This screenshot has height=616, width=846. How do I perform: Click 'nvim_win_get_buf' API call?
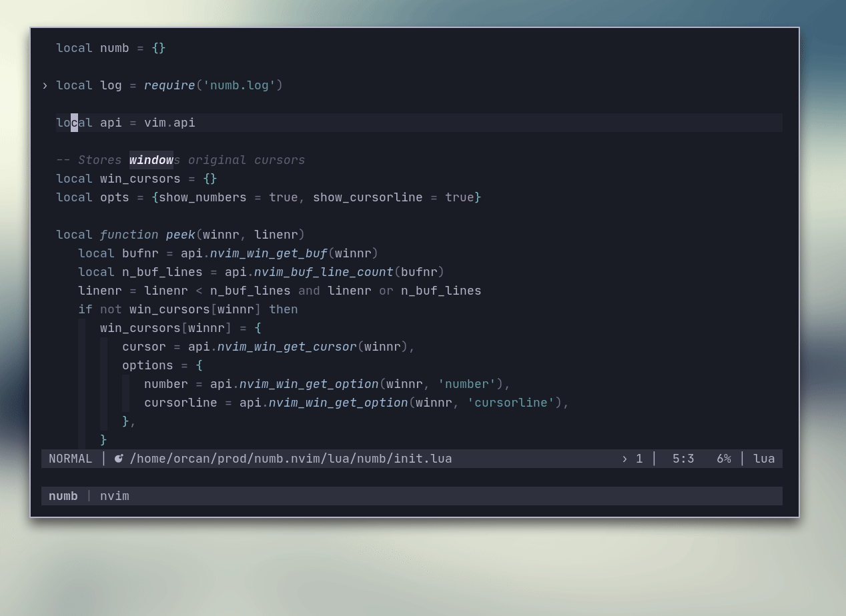269,253
